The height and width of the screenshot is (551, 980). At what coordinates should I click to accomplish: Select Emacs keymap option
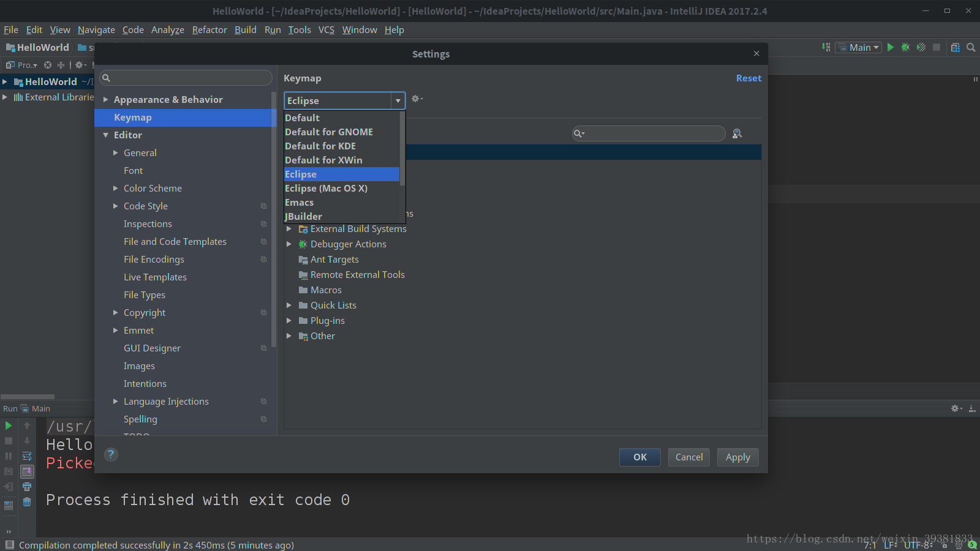tap(342, 202)
